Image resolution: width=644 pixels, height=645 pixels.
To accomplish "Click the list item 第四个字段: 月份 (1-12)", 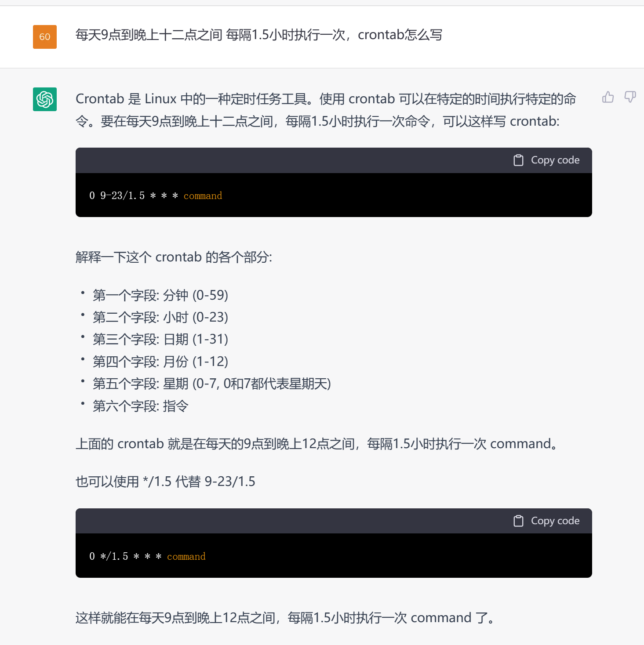I will pos(160,362).
